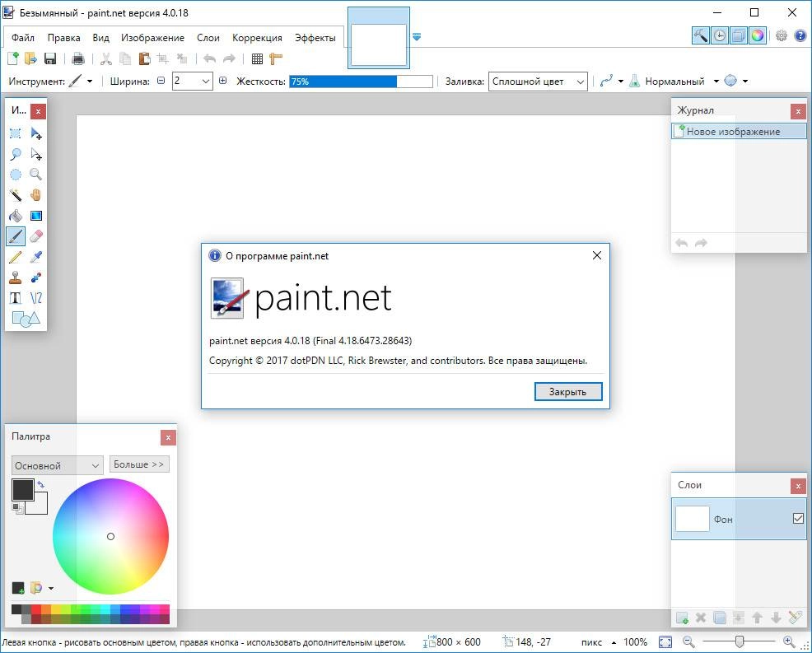Click the Add New Layer icon
The image size is (812, 653).
coord(682,618)
